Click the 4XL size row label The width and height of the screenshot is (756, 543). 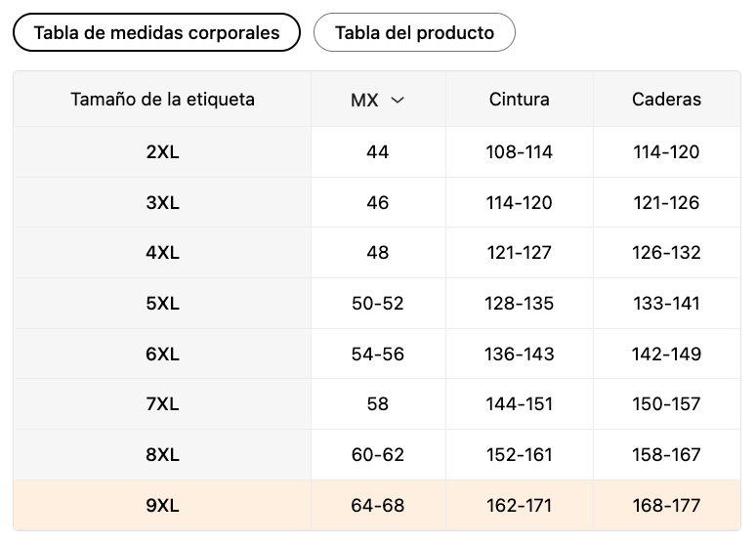click(x=162, y=252)
